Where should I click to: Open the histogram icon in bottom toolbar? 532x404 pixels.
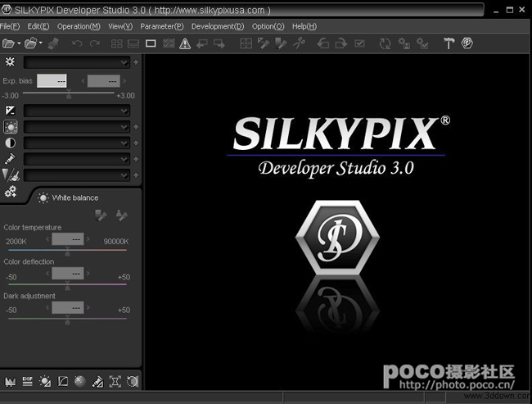(x=11, y=381)
